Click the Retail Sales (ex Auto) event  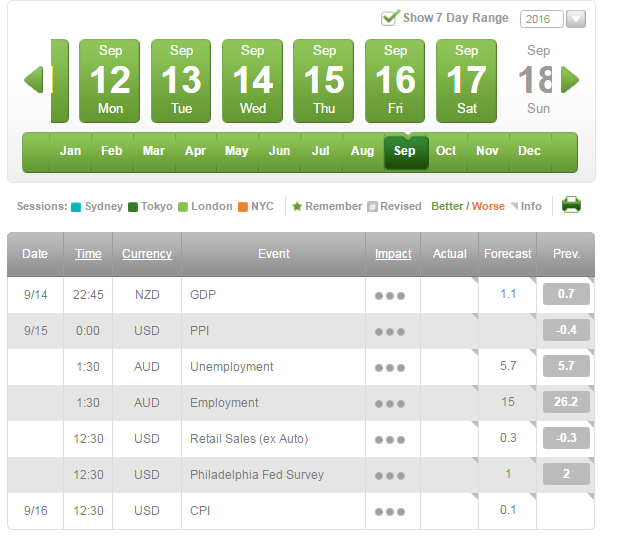[x=249, y=439]
